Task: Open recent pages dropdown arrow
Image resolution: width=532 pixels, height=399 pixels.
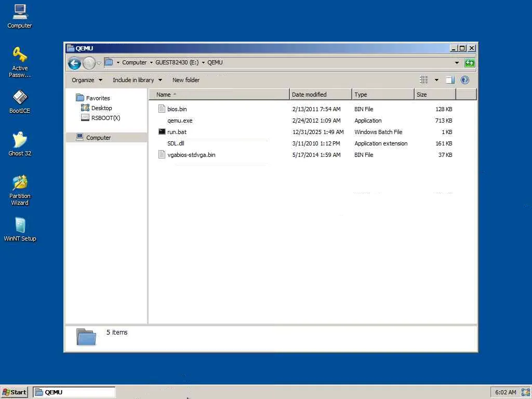Action: click(99, 63)
